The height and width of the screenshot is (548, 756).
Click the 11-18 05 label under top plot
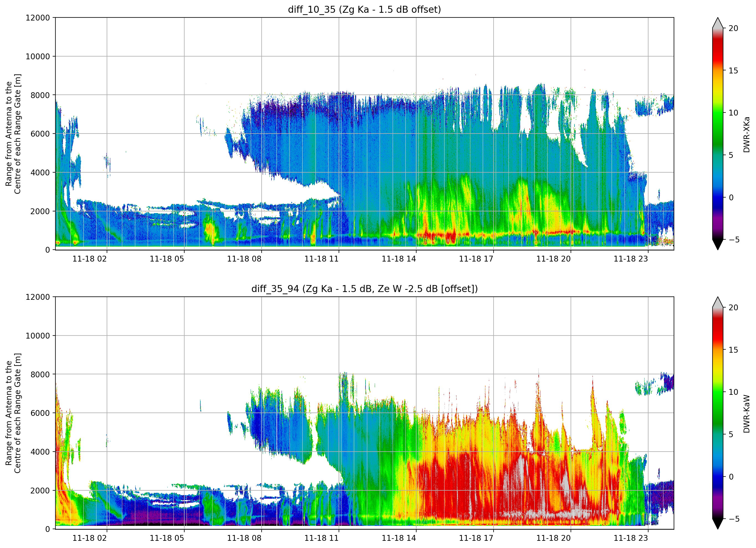pos(167,259)
